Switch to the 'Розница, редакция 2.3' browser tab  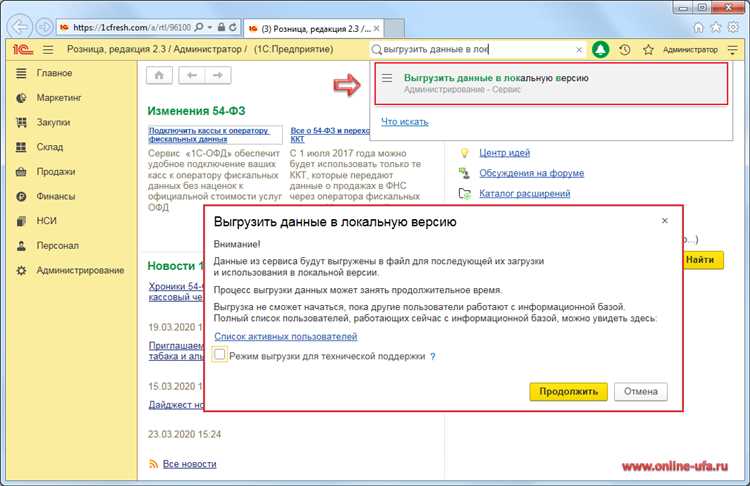point(314,28)
